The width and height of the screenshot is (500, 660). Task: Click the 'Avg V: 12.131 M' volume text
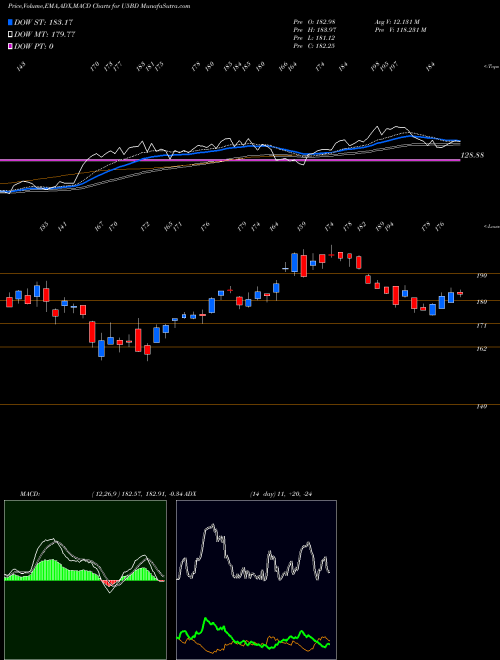click(x=399, y=22)
